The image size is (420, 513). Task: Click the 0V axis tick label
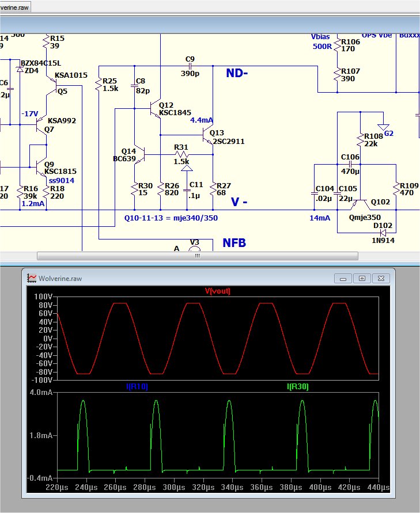48,339
